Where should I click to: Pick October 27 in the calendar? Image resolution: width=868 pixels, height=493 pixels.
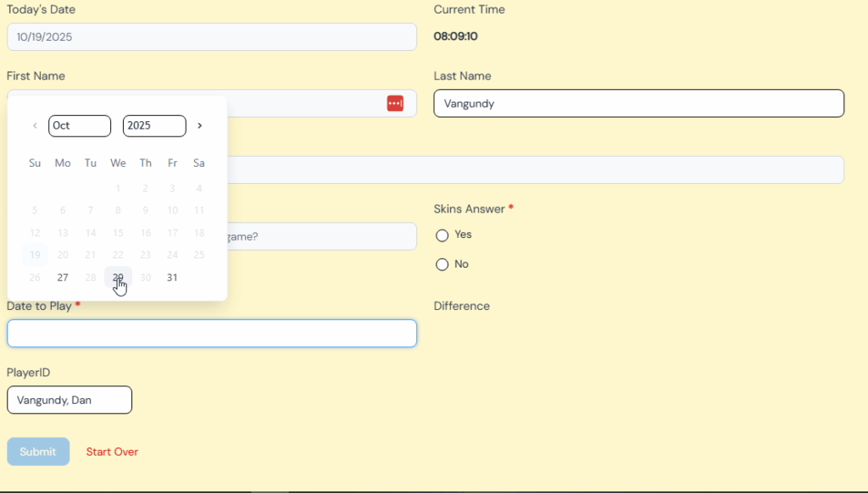[x=63, y=277]
